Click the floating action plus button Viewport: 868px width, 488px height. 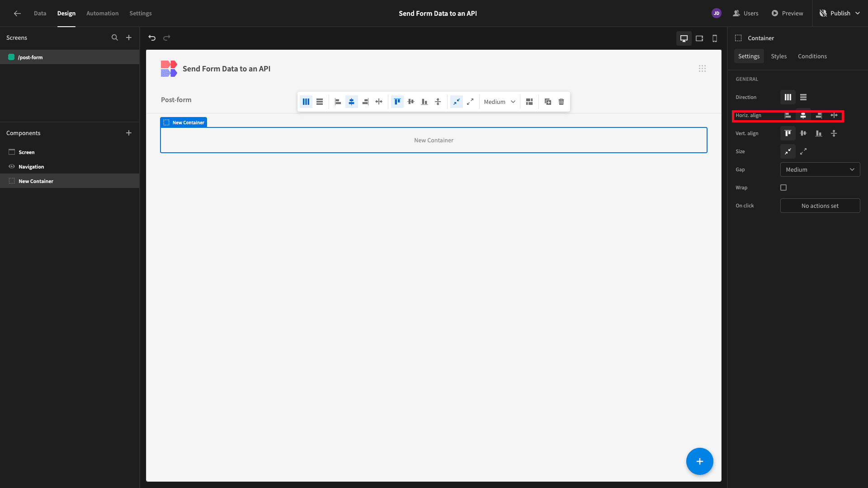click(700, 461)
